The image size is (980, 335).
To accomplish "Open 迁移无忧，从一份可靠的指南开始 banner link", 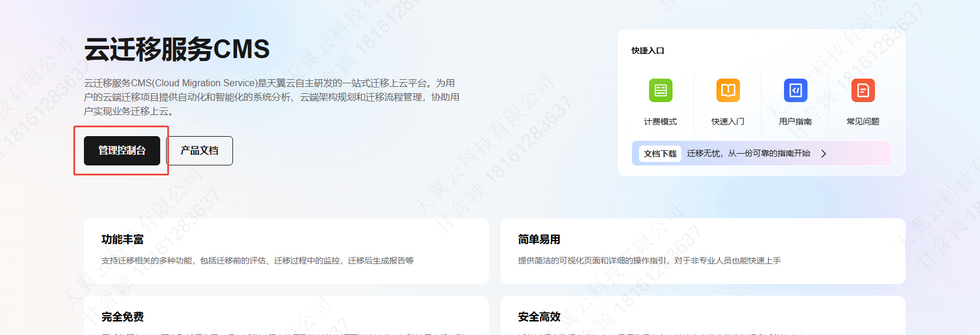I will pos(749,153).
